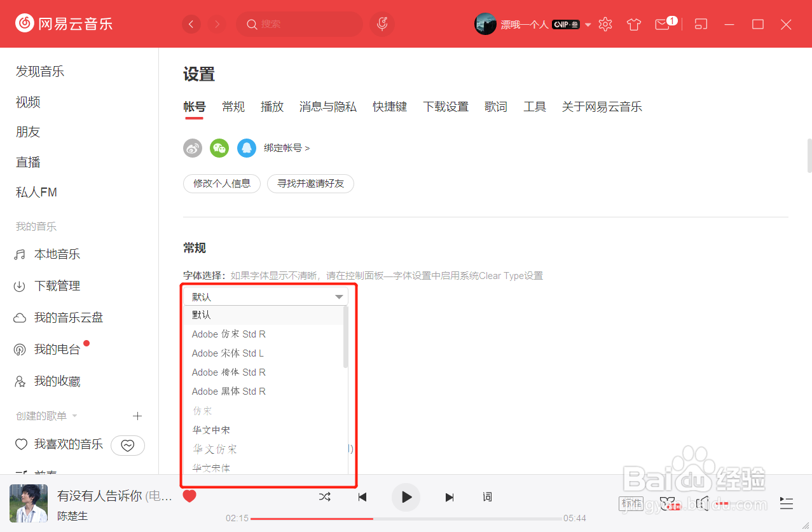Open 私人FM in sidebar
The image size is (812, 532).
tap(36, 192)
